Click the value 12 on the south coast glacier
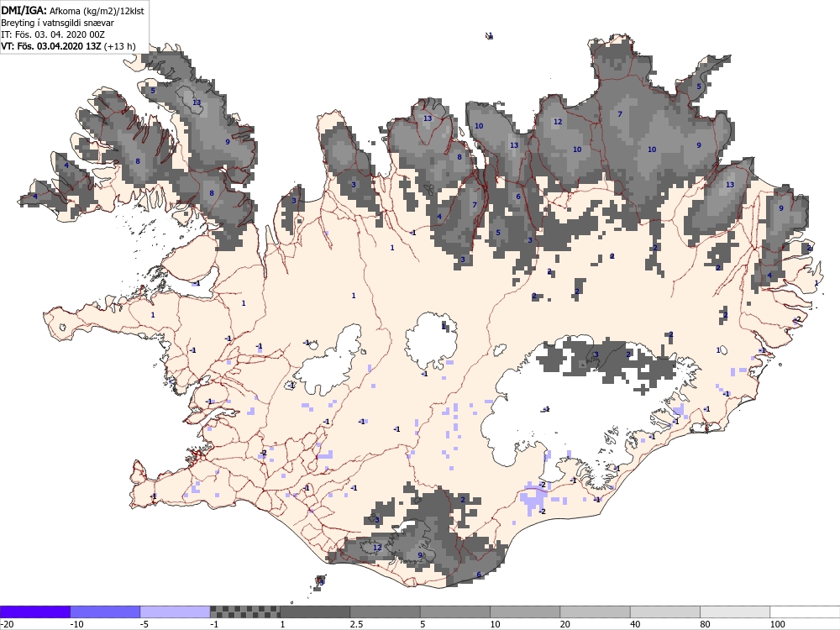The height and width of the screenshot is (630, 840). pos(377,547)
